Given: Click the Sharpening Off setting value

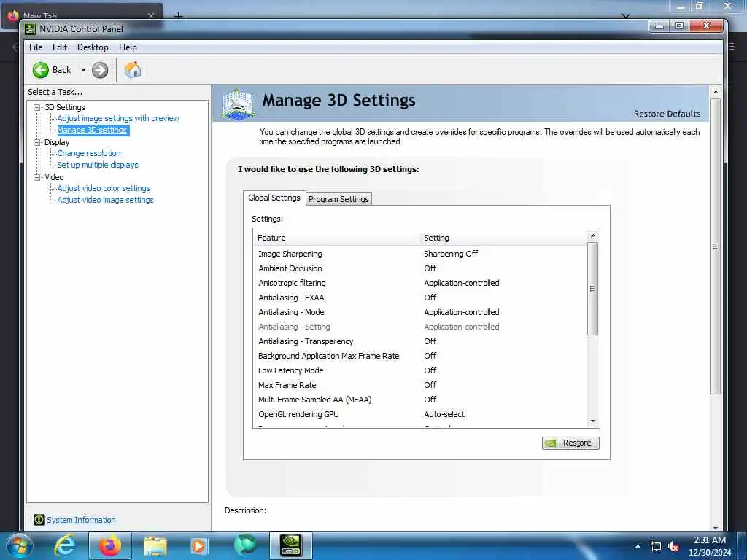Looking at the screenshot, I should 451,254.
